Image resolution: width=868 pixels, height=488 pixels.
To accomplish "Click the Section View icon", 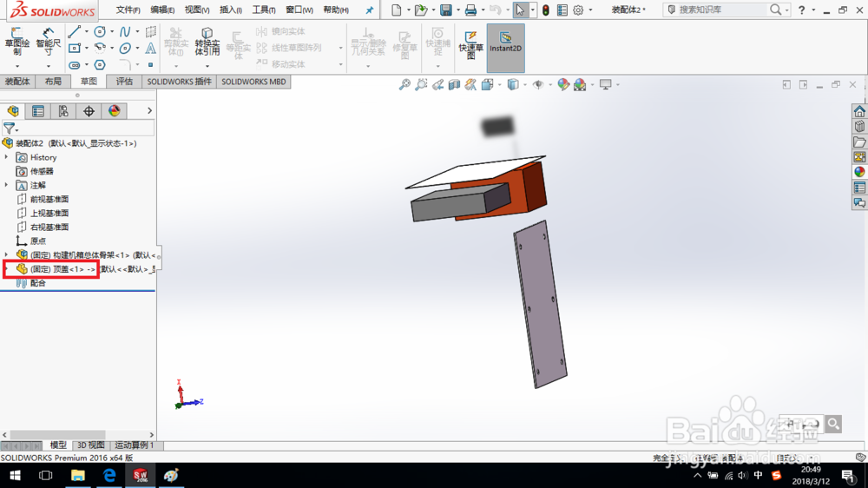I will (x=454, y=84).
